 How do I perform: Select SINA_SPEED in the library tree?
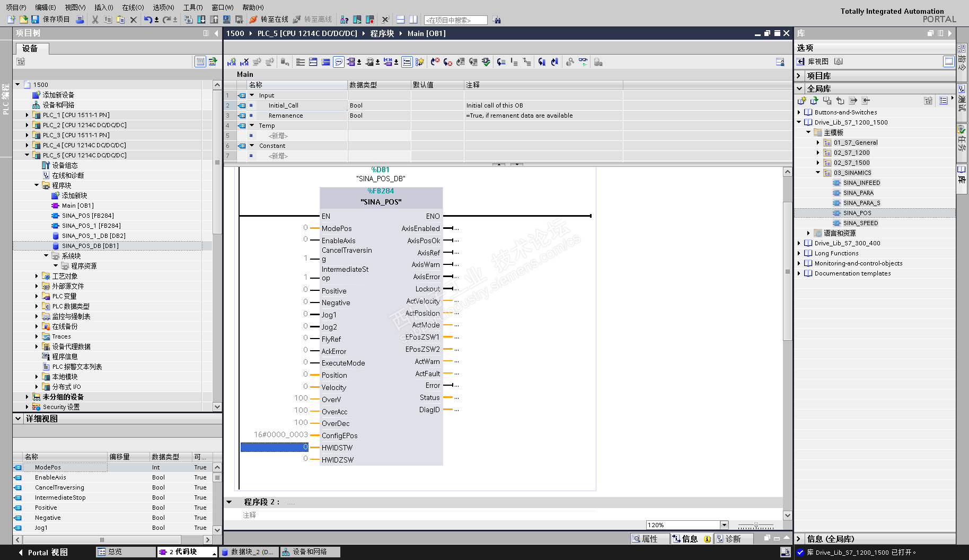coord(861,223)
